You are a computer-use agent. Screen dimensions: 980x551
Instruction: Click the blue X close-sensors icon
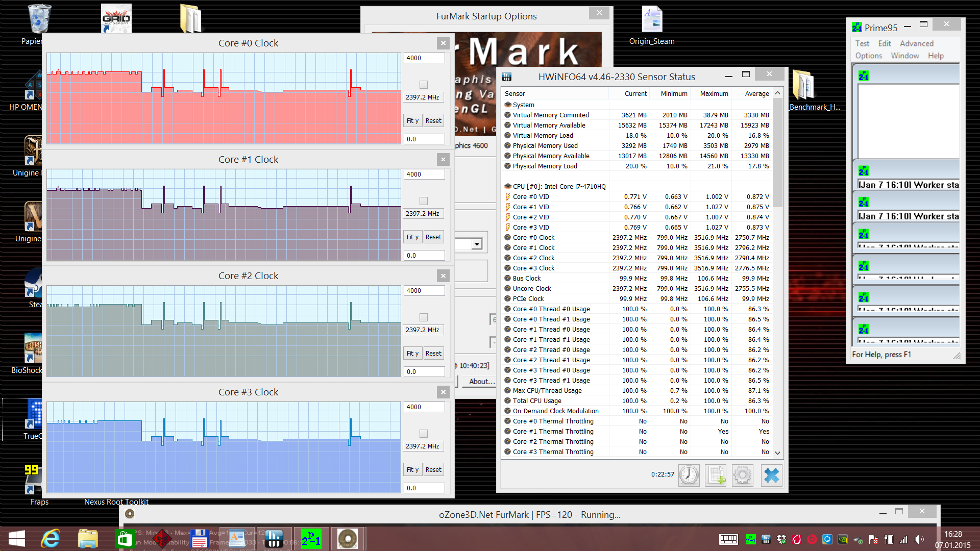coord(771,475)
